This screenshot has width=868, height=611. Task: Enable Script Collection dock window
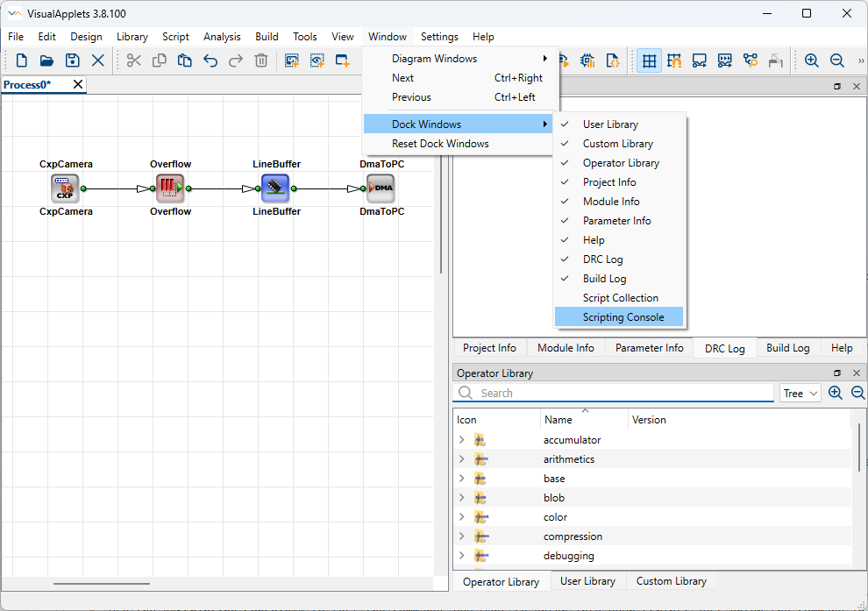coord(619,298)
